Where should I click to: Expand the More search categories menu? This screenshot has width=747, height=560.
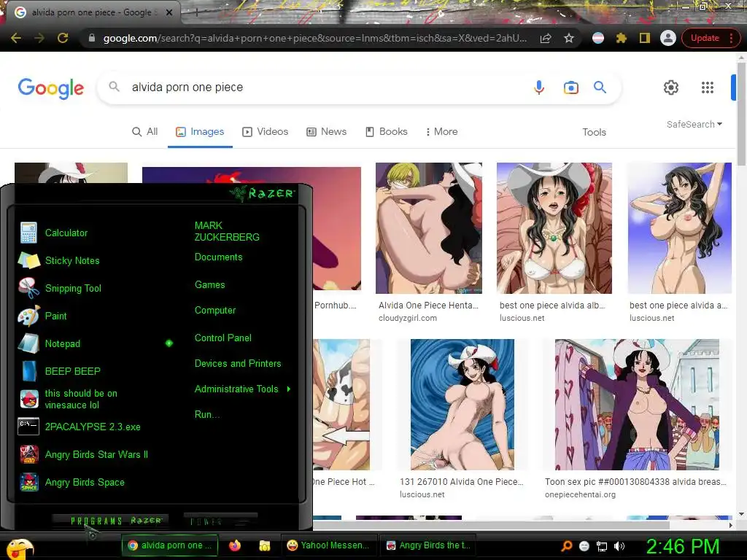(x=441, y=131)
